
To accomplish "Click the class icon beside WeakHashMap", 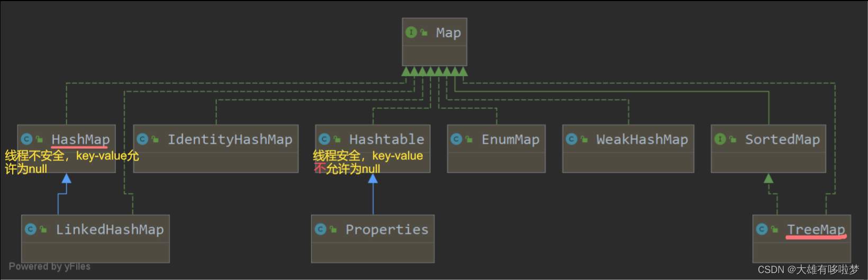I will click(571, 139).
